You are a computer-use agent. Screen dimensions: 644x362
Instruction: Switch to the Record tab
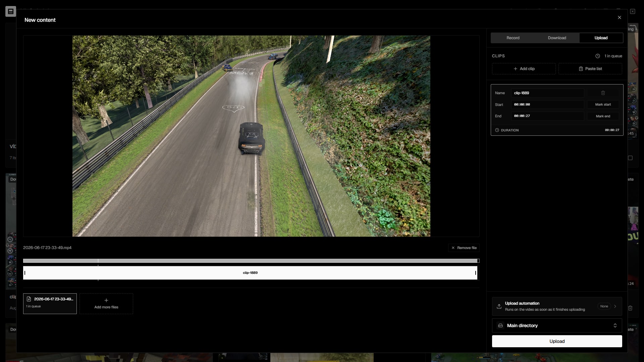pyautogui.click(x=513, y=38)
